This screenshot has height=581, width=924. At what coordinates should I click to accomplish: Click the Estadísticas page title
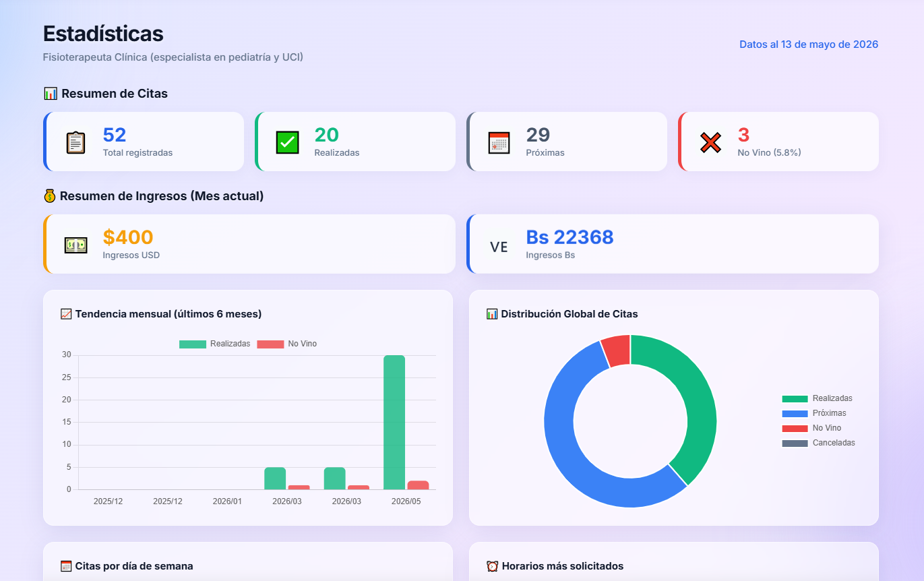[103, 33]
